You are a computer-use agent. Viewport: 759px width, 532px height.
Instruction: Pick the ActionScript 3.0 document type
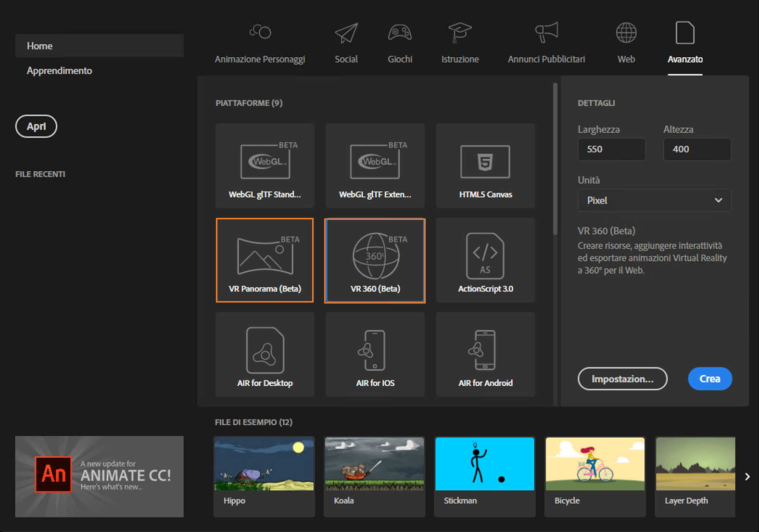coord(485,260)
